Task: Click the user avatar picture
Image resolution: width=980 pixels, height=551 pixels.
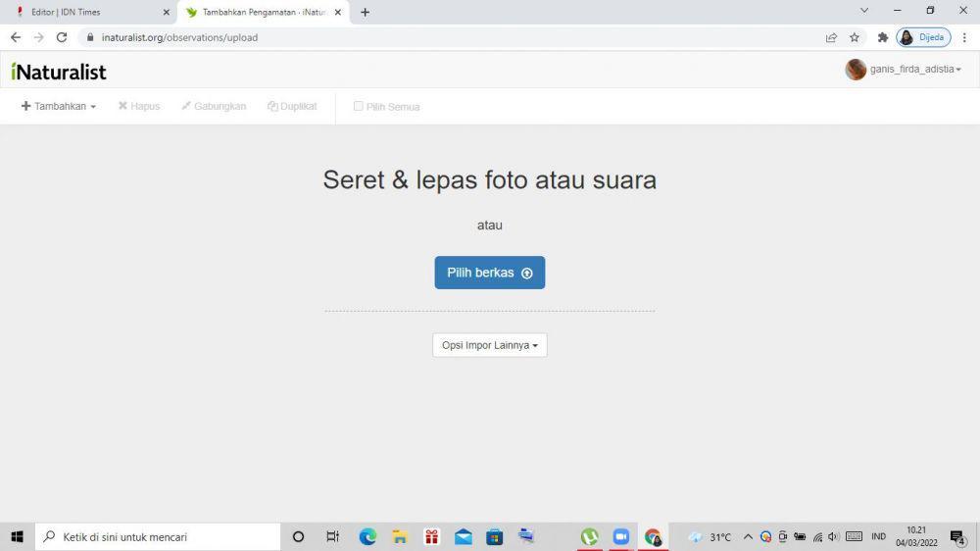Action: tap(856, 70)
